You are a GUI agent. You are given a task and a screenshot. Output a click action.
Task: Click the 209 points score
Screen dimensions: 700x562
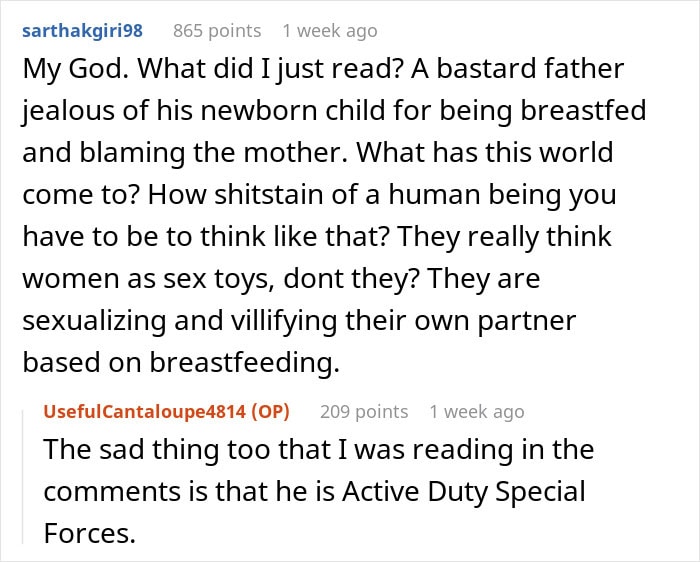click(x=364, y=412)
